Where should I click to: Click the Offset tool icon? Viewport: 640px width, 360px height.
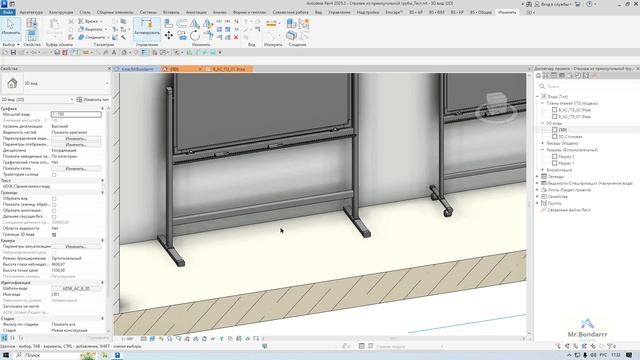point(182,24)
